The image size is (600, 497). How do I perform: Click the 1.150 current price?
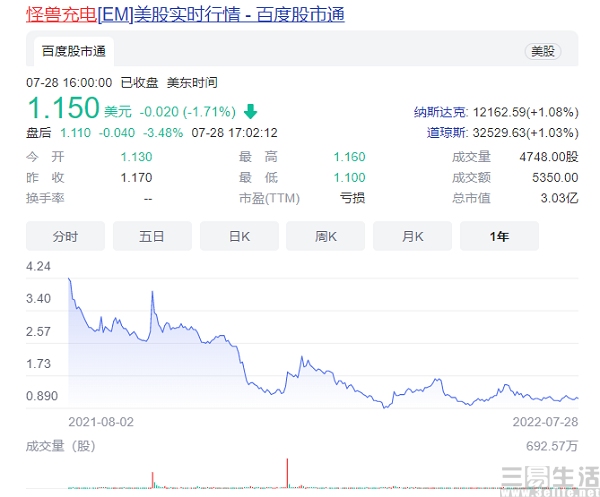pos(64,108)
